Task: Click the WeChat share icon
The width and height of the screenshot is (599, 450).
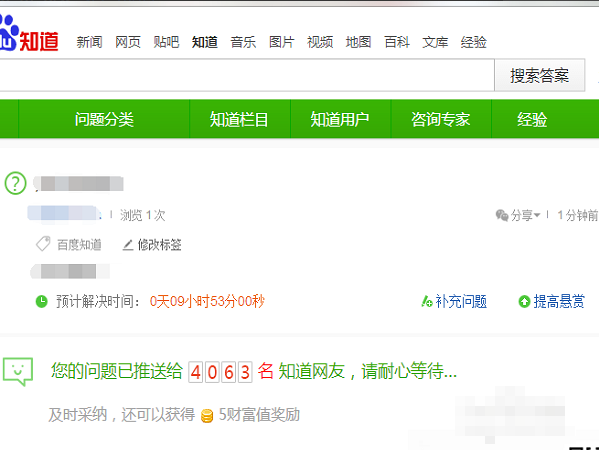Action: [x=502, y=215]
